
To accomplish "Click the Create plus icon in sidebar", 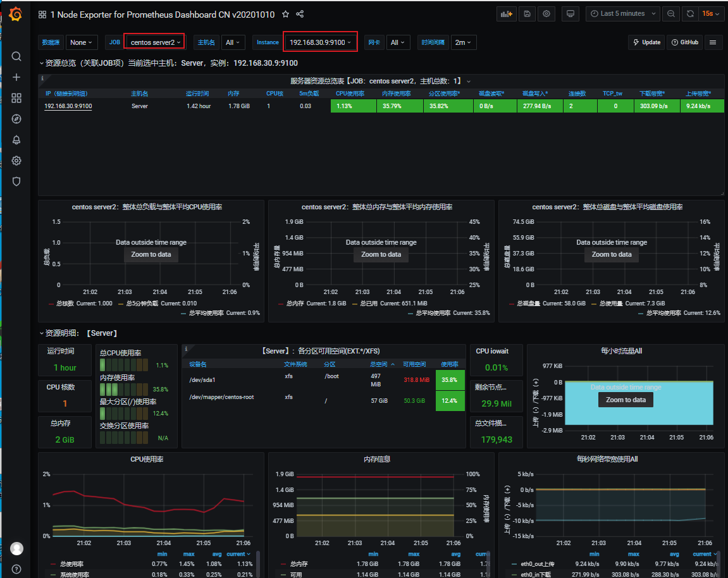I will pyautogui.click(x=16, y=77).
